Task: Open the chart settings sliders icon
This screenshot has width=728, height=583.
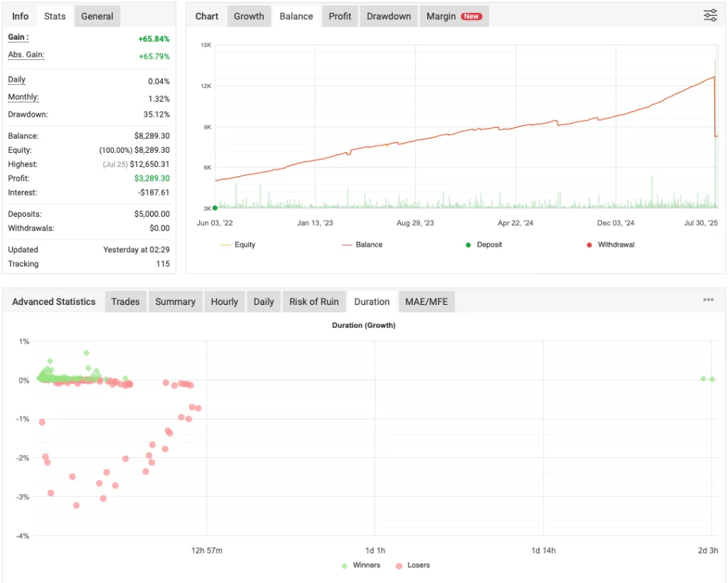Action: coord(710,15)
